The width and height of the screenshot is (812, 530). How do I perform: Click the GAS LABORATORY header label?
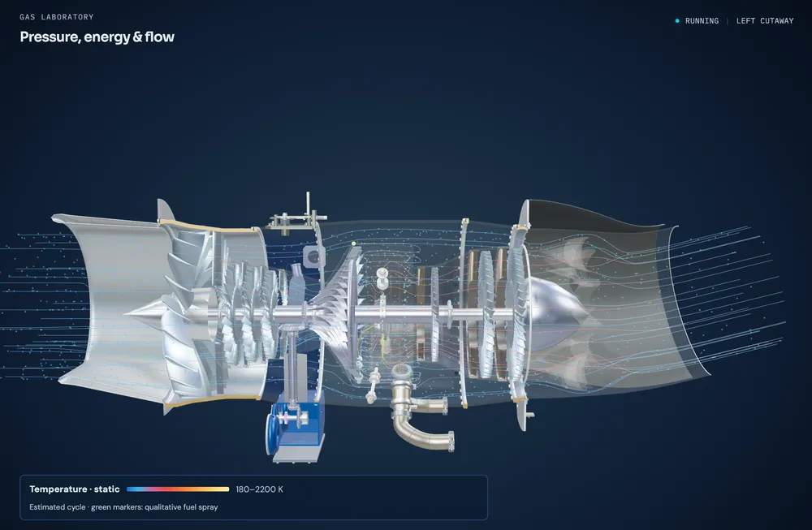pos(57,17)
